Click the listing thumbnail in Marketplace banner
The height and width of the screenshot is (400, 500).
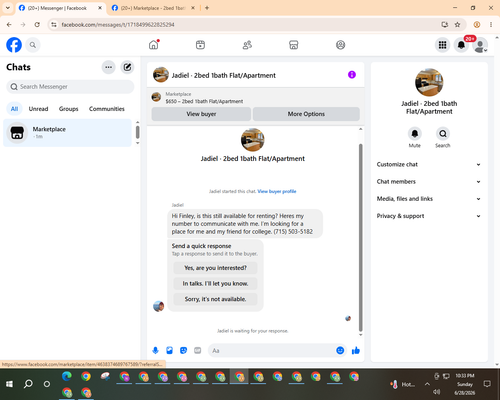point(156,97)
